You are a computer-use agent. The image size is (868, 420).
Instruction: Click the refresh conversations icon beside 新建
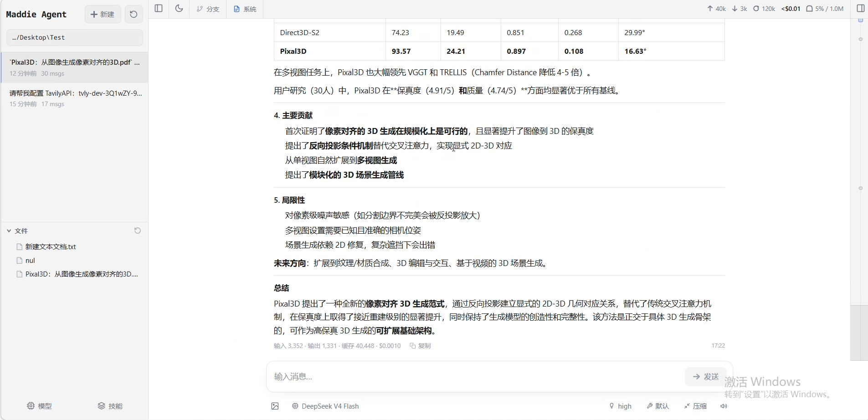point(134,14)
